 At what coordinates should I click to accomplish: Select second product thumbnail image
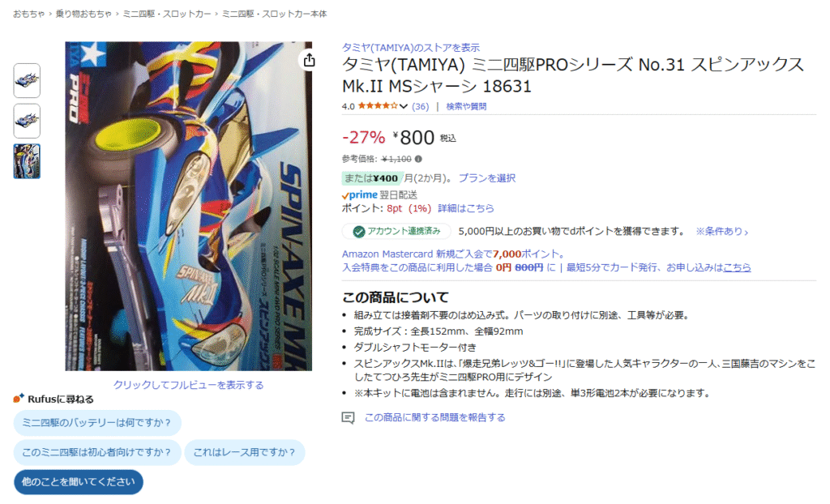click(x=27, y=121)
